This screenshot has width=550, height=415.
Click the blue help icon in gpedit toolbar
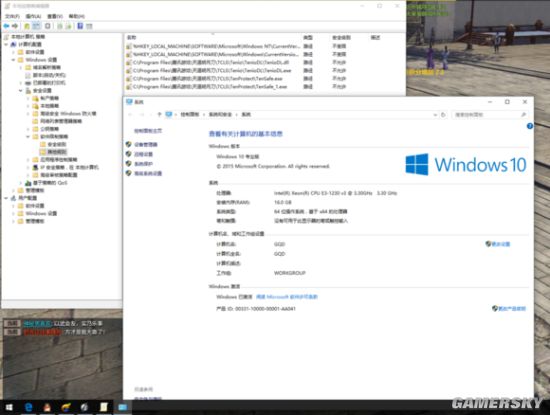[x=80, y=26]
